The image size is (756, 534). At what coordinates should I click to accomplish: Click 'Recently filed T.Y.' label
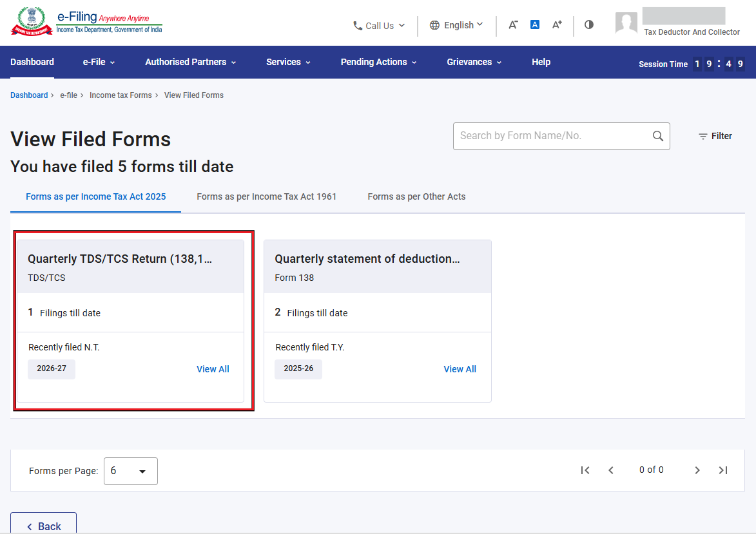310,347
